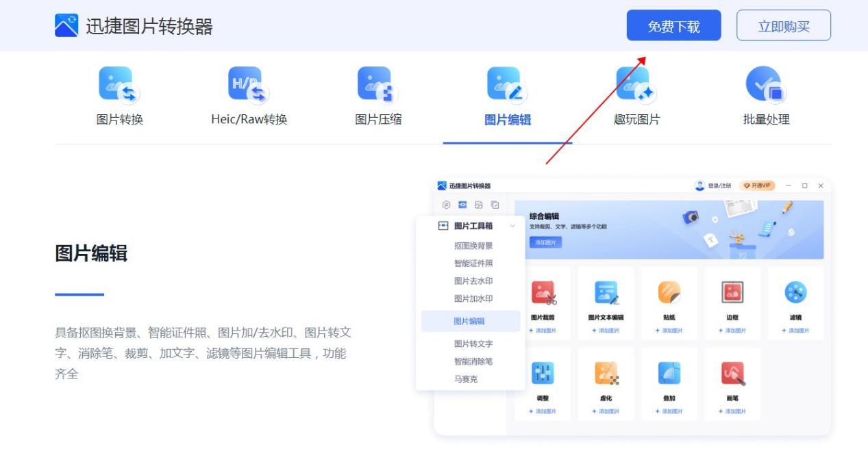Collapse the 图片工具箱 chevron
Image resolution: width=868 pixels, height=462 pixels.
coord(512,226)
